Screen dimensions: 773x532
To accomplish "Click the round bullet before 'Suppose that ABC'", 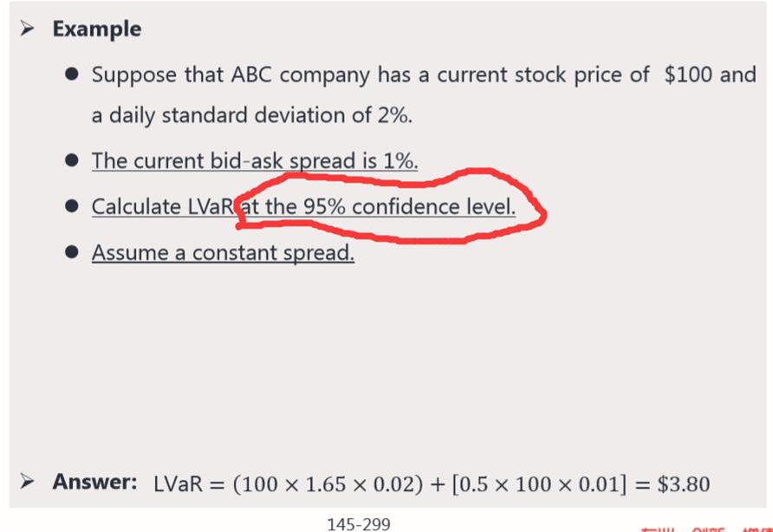I will pos(71,75).
